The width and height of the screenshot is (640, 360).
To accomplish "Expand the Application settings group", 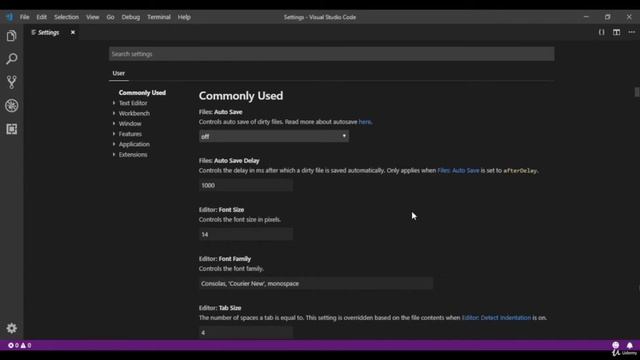I will [134, 144].
